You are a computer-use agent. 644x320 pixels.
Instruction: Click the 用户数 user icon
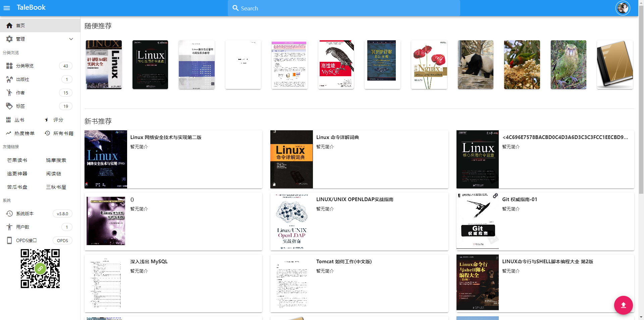[9, 227]
